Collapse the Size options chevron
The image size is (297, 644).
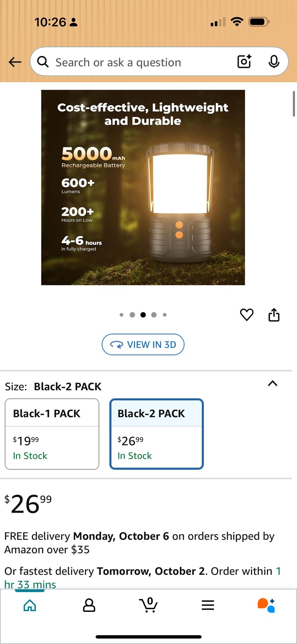coord(272,383)
